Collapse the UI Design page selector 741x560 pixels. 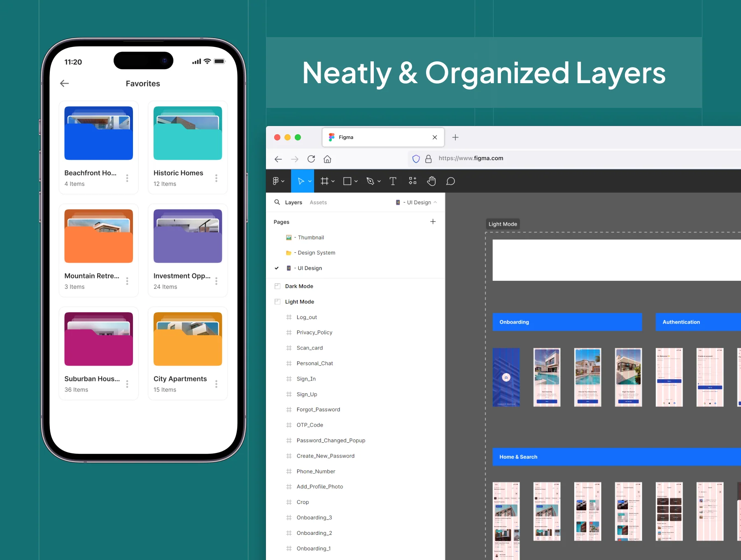coord(435,202)
